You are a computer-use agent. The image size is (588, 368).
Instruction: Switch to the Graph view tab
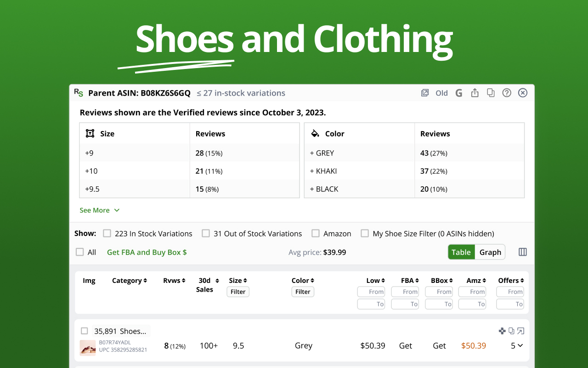pyautogui.click(x=490, y=252)
